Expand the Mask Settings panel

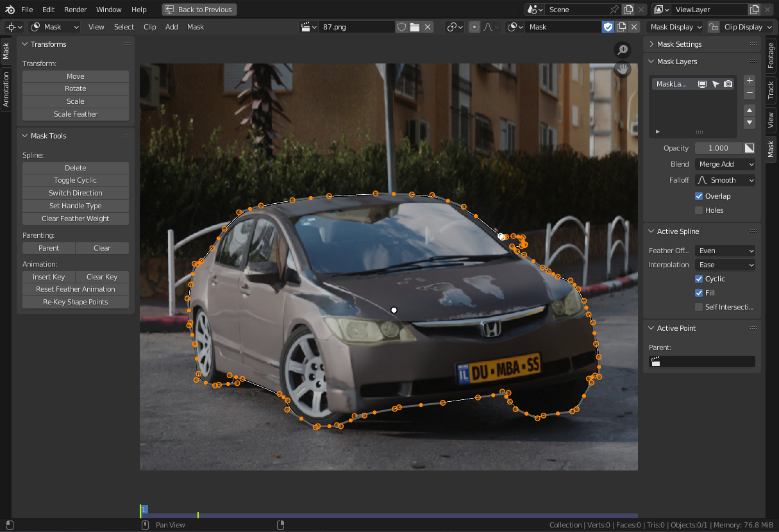coord(679,44)
